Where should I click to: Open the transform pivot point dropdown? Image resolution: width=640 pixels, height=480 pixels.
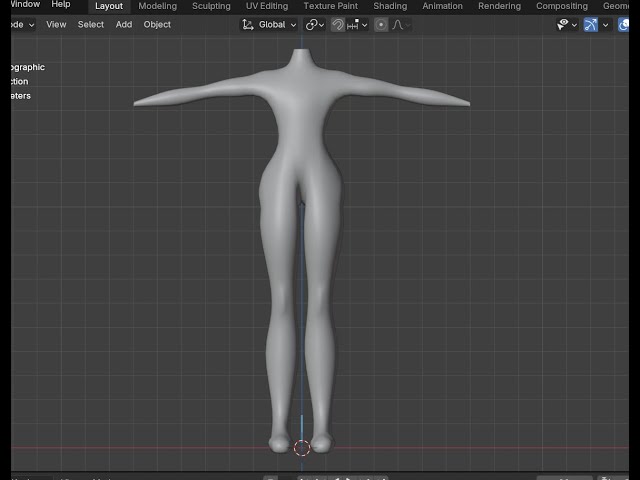[x=315, y=25]
